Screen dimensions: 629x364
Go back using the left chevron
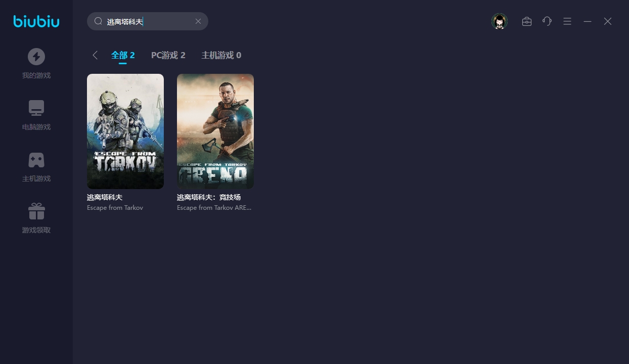pos(95,55)
